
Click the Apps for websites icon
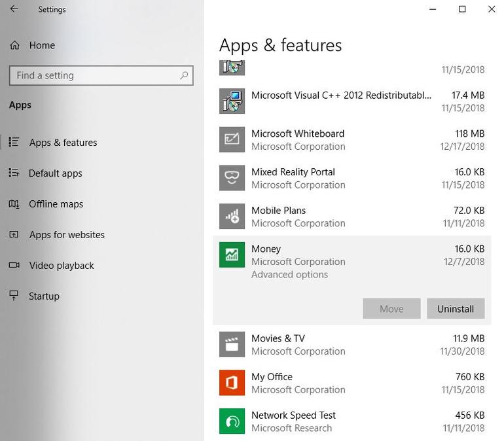coord(14,234)
